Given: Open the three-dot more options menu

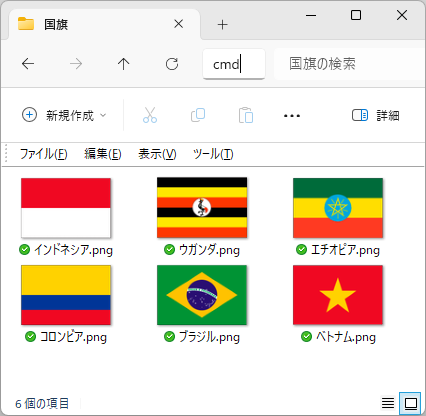Looking at the screenshot, I should coord(292,116).
